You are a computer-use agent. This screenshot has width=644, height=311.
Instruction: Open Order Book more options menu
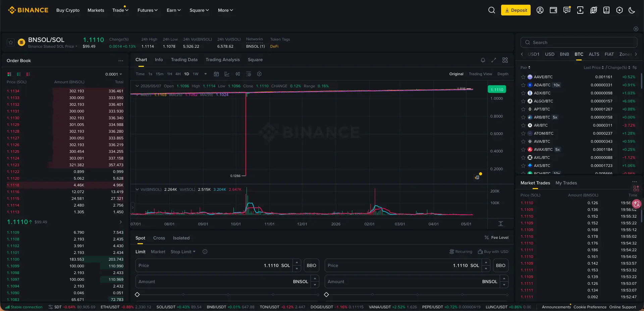pos(121,61)
